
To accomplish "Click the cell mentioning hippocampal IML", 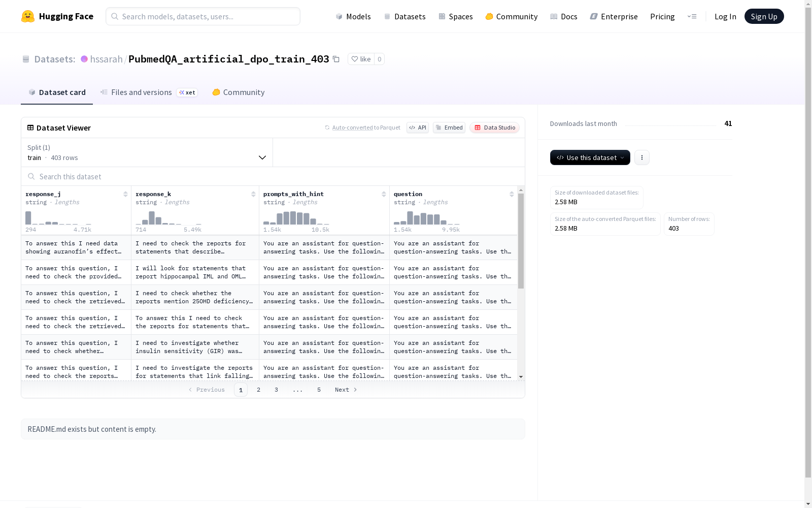I will click(195, 272).
